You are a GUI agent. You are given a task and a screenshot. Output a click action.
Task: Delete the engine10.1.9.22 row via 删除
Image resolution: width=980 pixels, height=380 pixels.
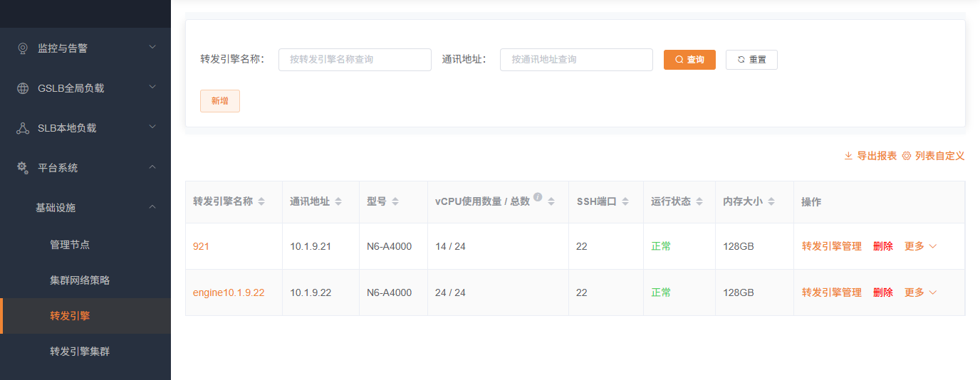[882, 292]
